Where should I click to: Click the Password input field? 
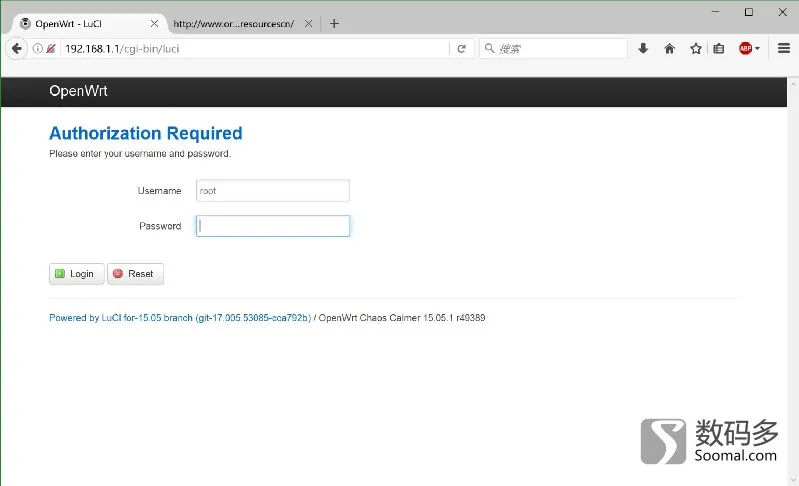coord(273,226)
